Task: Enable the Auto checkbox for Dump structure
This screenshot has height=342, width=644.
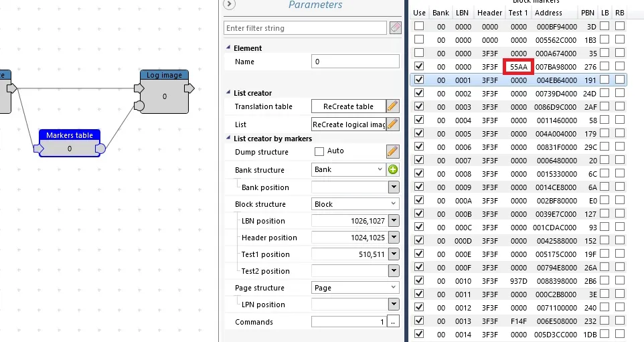Action: [x=319, y=151]
